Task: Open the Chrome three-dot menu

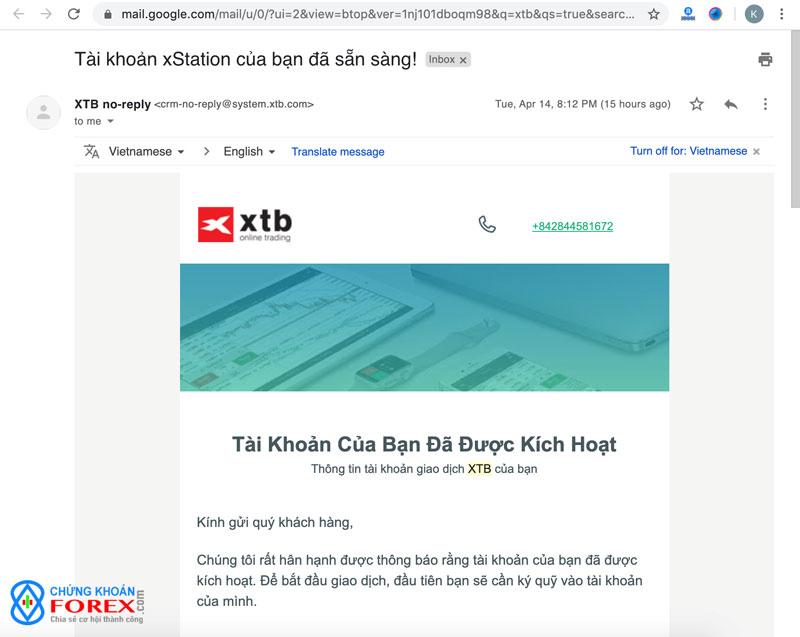Action: (781, 14)
